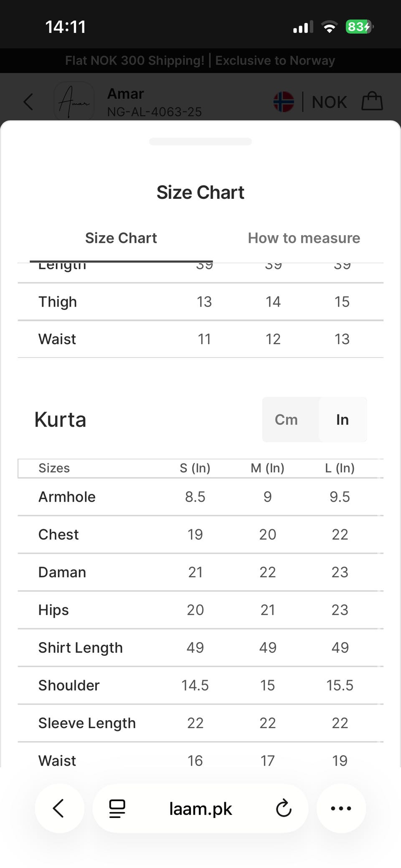Tap the laam.pk address field
401x868 pixels.
(200, 809)
